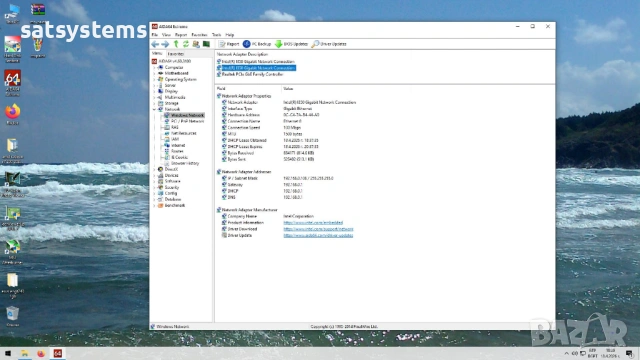Screen dimensions: 640x360
Task: Select the Hardware Address row
Action: click(271, 115)
